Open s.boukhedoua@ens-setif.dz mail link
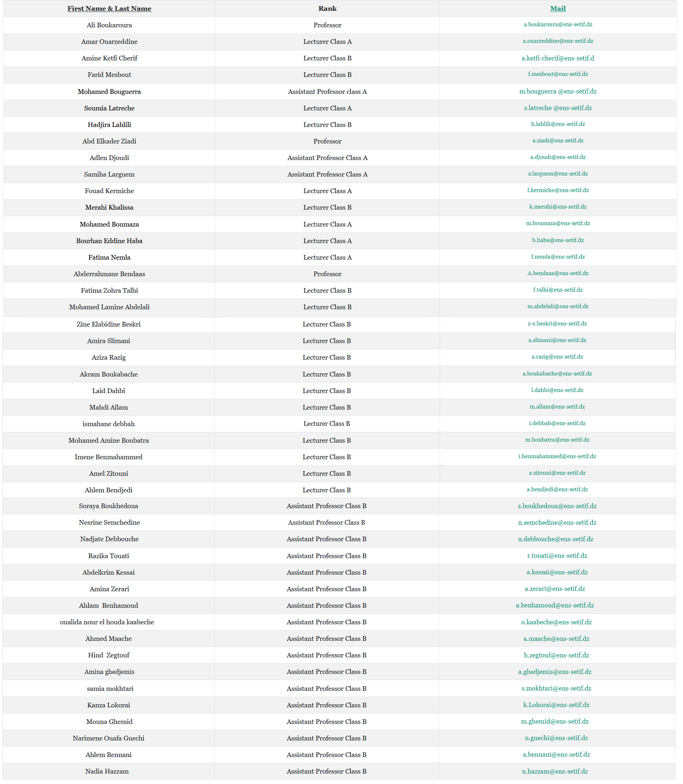The height and width of the screenshot is (784, 683). [x=557, y=506]
